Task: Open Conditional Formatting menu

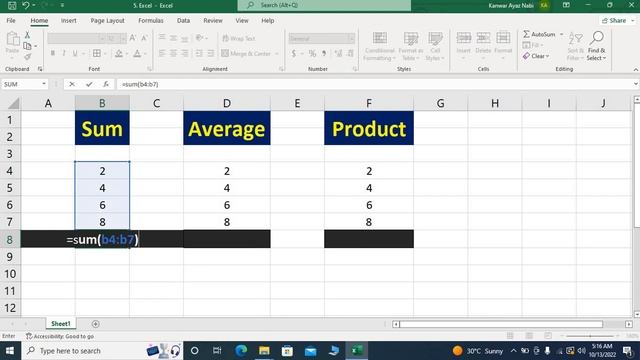Action: click(380, 46)
